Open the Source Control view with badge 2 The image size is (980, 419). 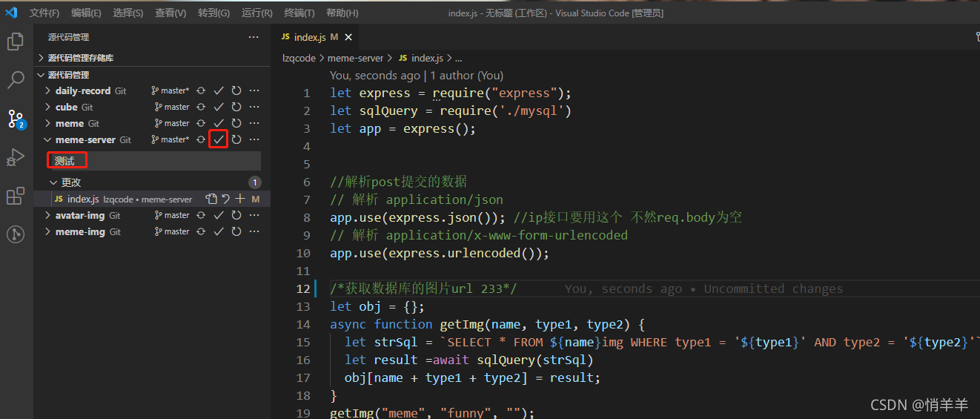click(16, 119)
